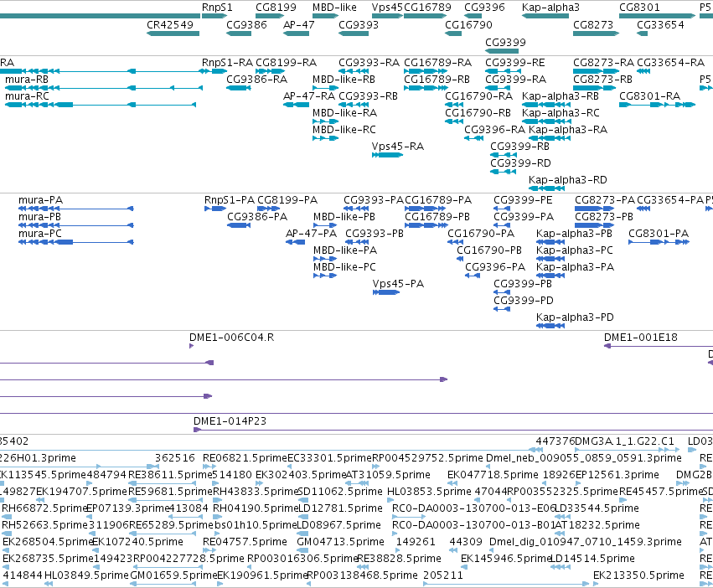Screen dimensions: 713x588
Task: Click the CG9399-RE transcript
Action: tap(503, 71)
